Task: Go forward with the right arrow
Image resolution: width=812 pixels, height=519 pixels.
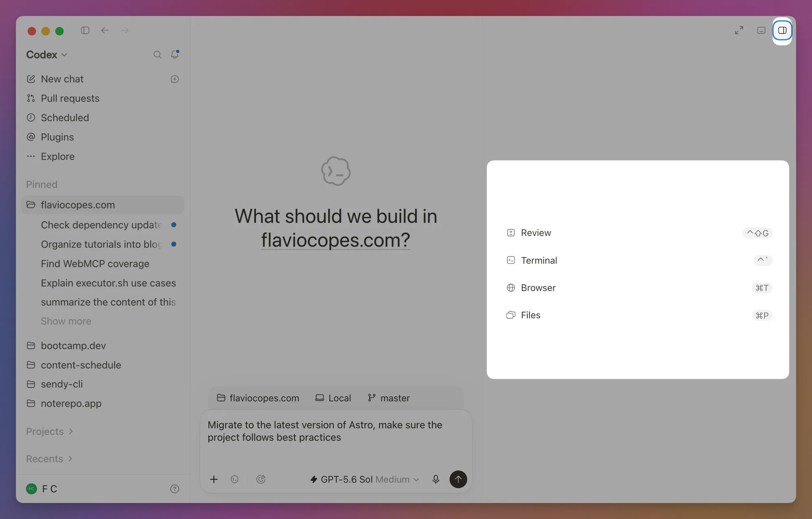Action: (125, 30)
